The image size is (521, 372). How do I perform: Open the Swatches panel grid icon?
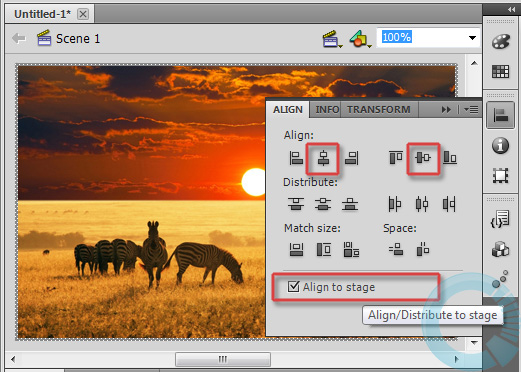pos(501,71)
